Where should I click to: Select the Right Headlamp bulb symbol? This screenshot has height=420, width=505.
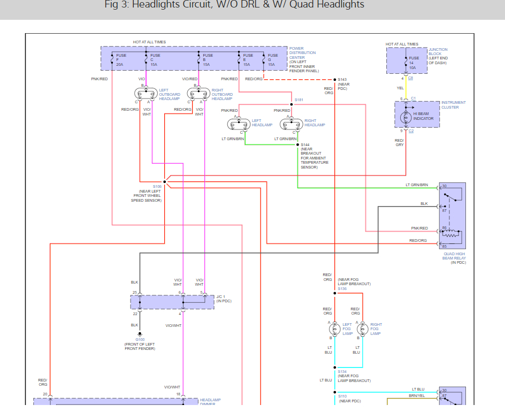point(292,124)
